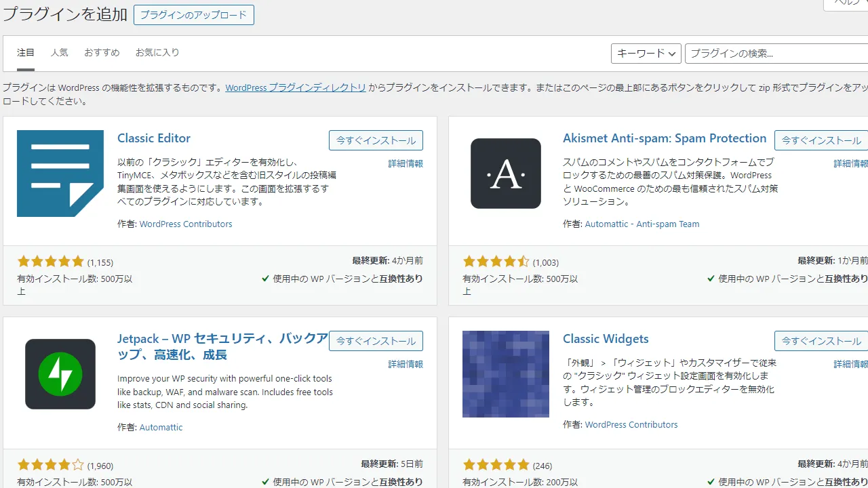The width and height of the screenshot is (868, 488).
Task: Click the Classic Editor compatibility checkmark
Action: click(x=265, y=279)
